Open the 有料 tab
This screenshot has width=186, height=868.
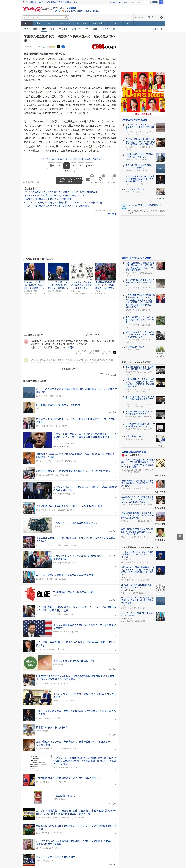tap(128, 23)
